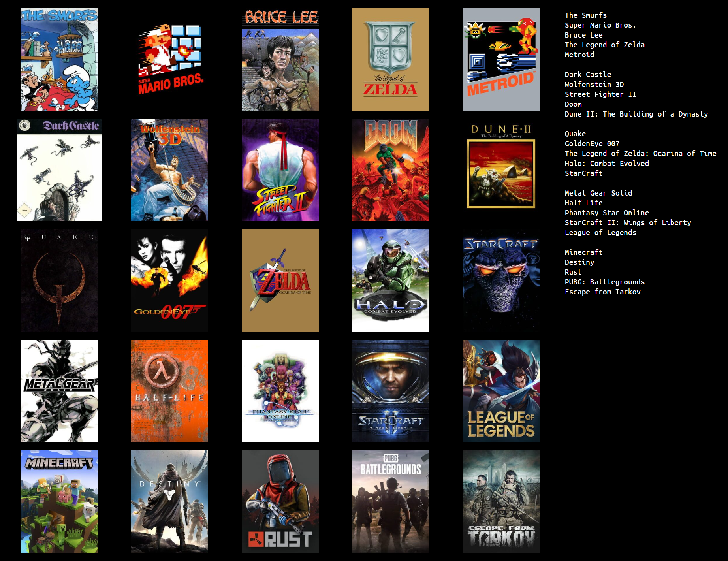Select the Metroid box art
The width and height of the screenshot is (728, 561).
[x=501, y=59]
